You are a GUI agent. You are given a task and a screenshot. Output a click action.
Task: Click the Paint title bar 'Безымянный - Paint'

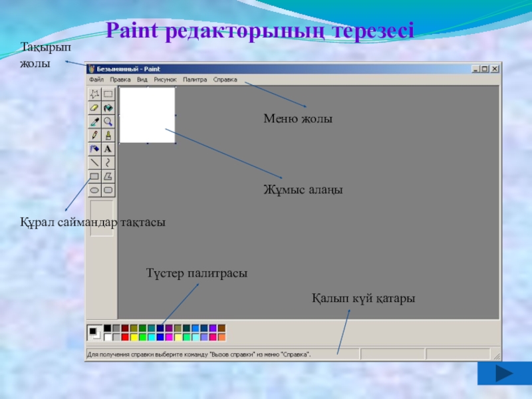[294, 69]
